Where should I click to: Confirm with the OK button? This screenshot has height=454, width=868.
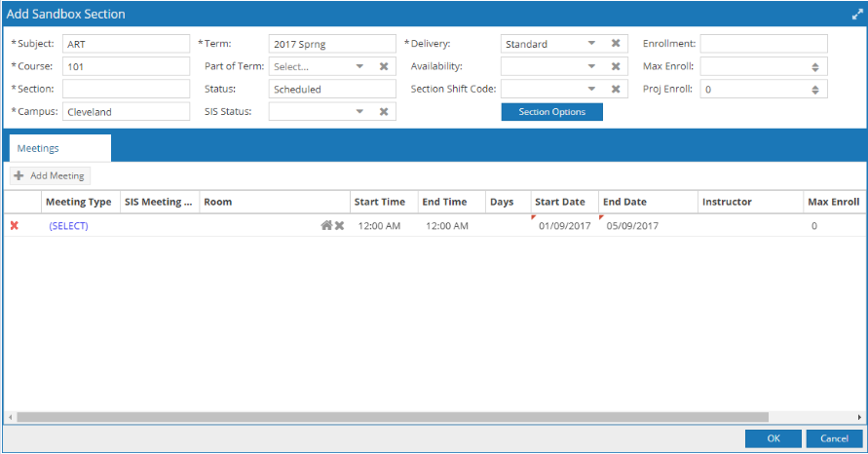(774, 438)
